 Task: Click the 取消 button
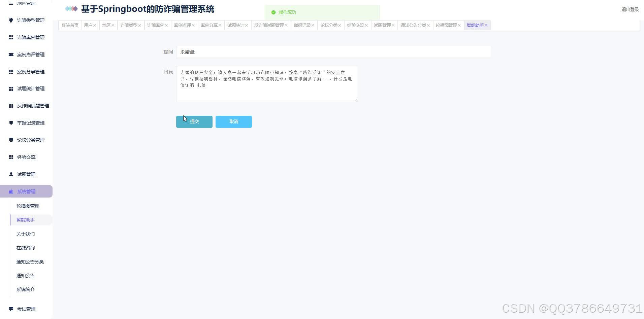(x=233, y=121)
